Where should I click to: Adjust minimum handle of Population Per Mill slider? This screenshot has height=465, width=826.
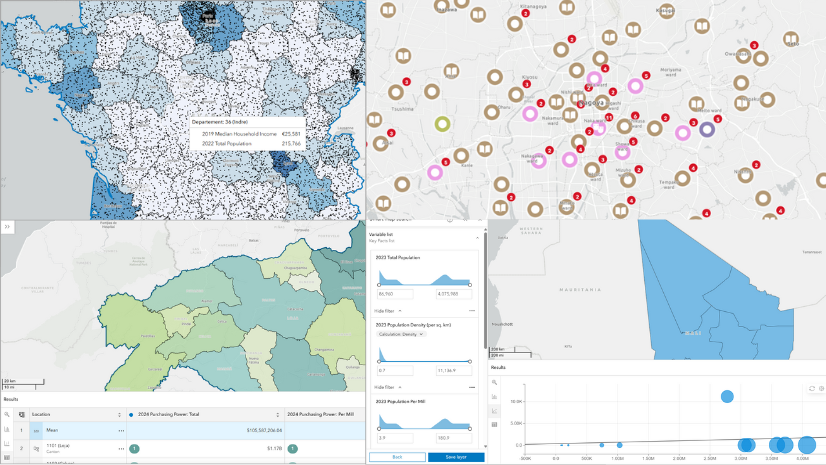[x=379, y=429]
